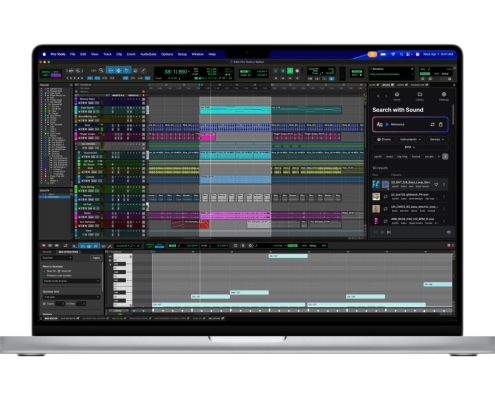The width and height of the screenshot is (495, 400).
Task: Select the hip hop tag chip
Action: (402, 156)
